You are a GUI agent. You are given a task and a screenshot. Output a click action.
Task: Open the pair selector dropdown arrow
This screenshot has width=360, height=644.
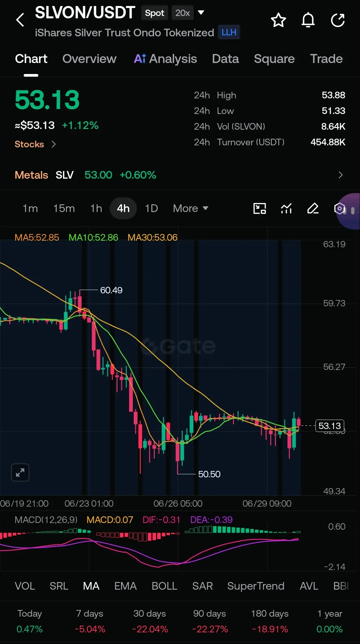point(201,13)
